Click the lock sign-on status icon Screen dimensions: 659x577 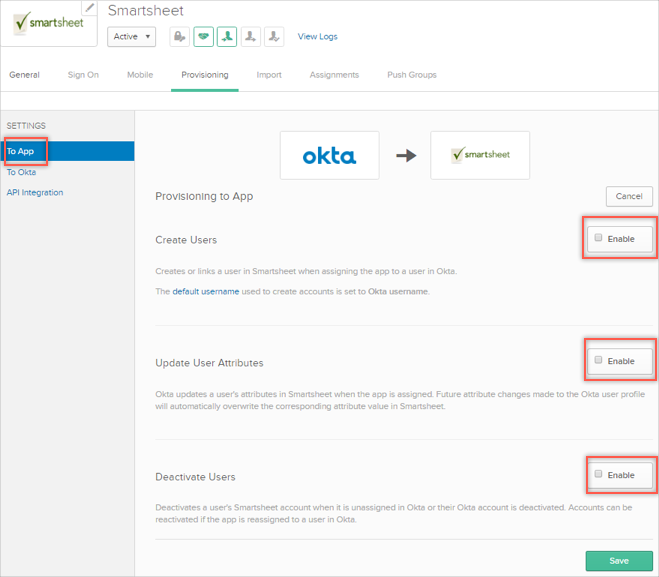point(179,37)
